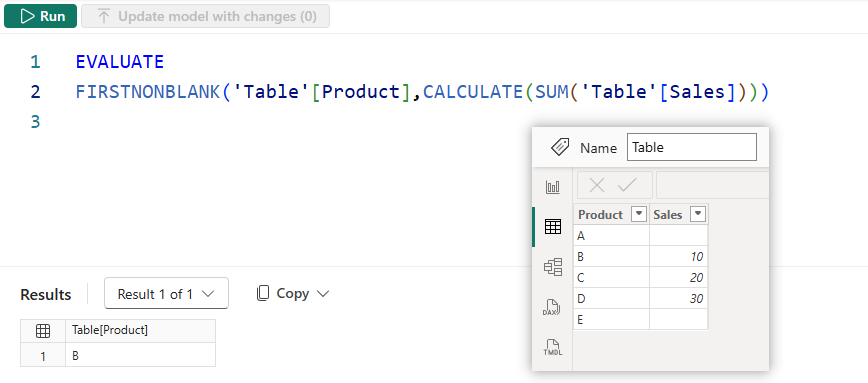
Task: Edit the table Name field
Action: (x=691, y=147)
